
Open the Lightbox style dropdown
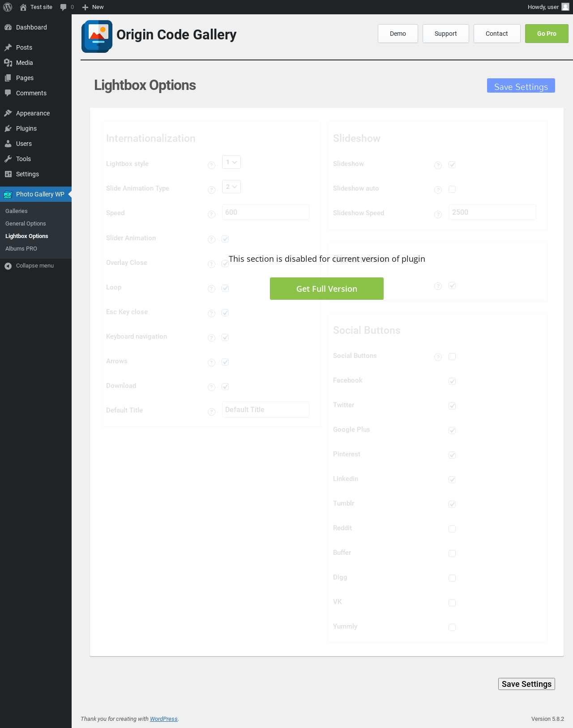pyautogui.click(x=231, y=162)
